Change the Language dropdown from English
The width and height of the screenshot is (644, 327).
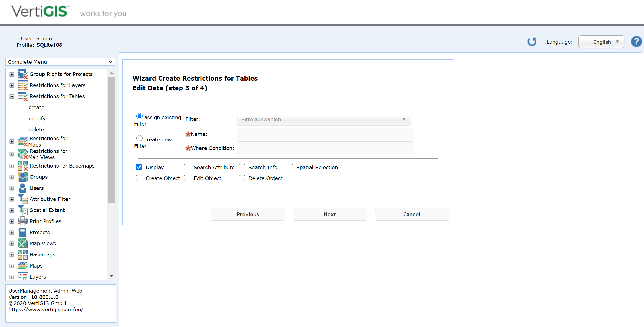601,42
